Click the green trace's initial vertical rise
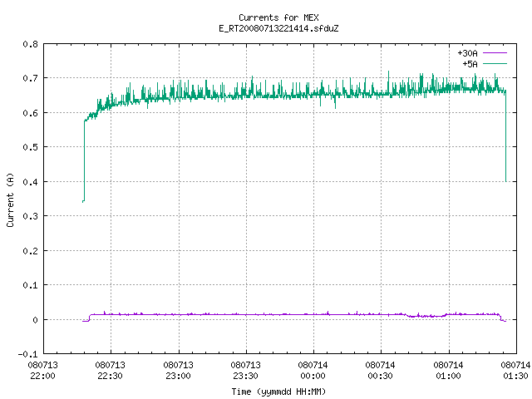 pyautogui.click(x=84, y=160)
